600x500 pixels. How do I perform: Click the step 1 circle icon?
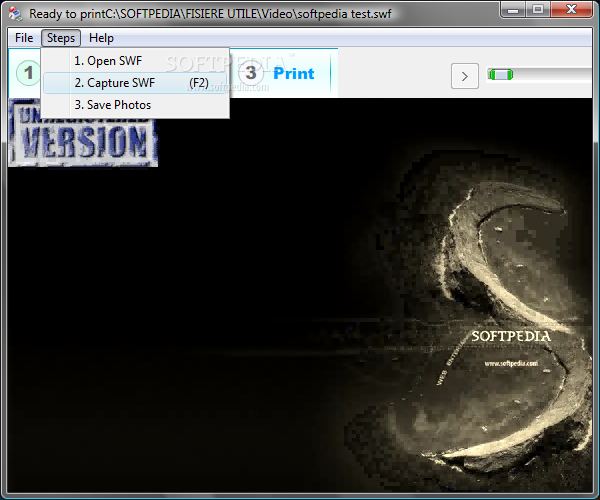[28, 72]
